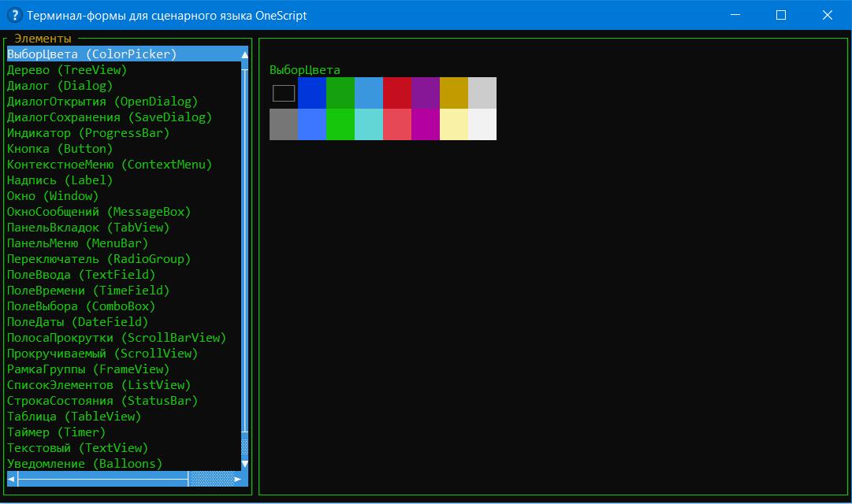Click the scroll left arrow under list
Image resolution: width=852 pixels, height=504 pixels.
tap(11, 479)
